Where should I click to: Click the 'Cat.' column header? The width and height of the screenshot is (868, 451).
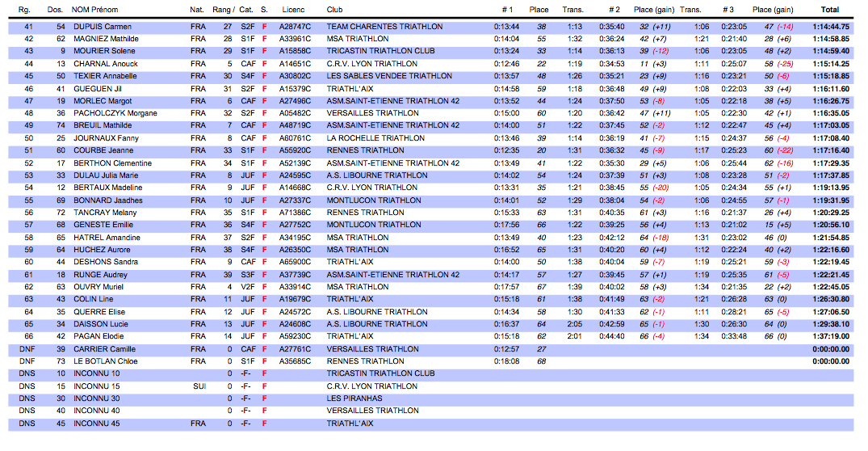click(x=246, y=10)
